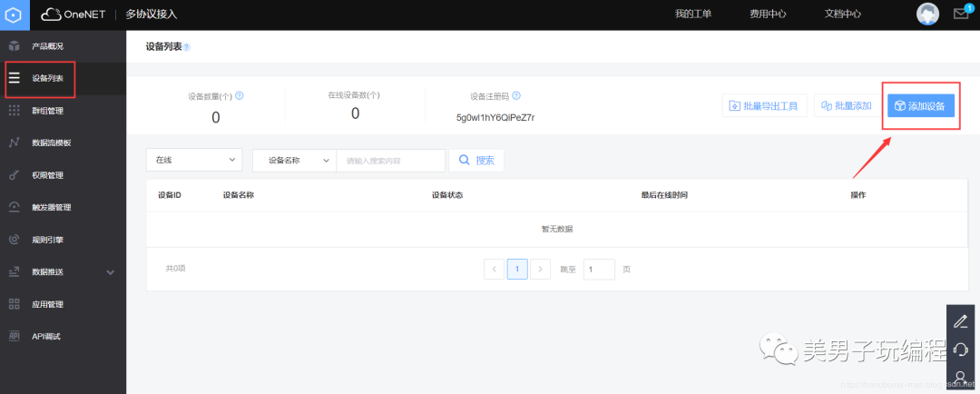Click the 共0项 total count text
This screenshot has height=394, width=980.
click(x=176, y=269)
